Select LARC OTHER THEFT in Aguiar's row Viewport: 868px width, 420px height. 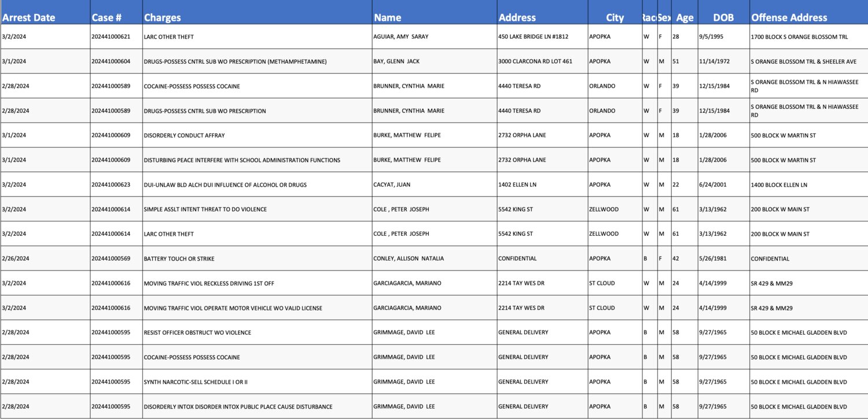pos(168,36)
